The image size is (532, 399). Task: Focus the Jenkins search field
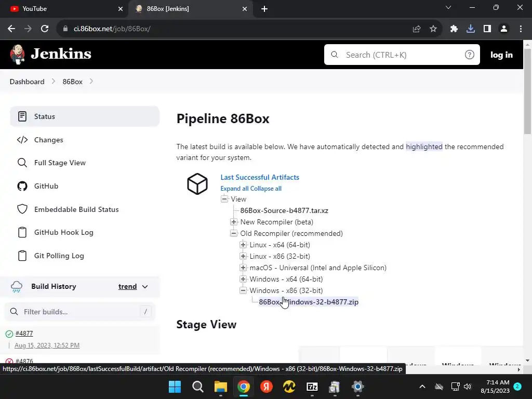point(402,55)
